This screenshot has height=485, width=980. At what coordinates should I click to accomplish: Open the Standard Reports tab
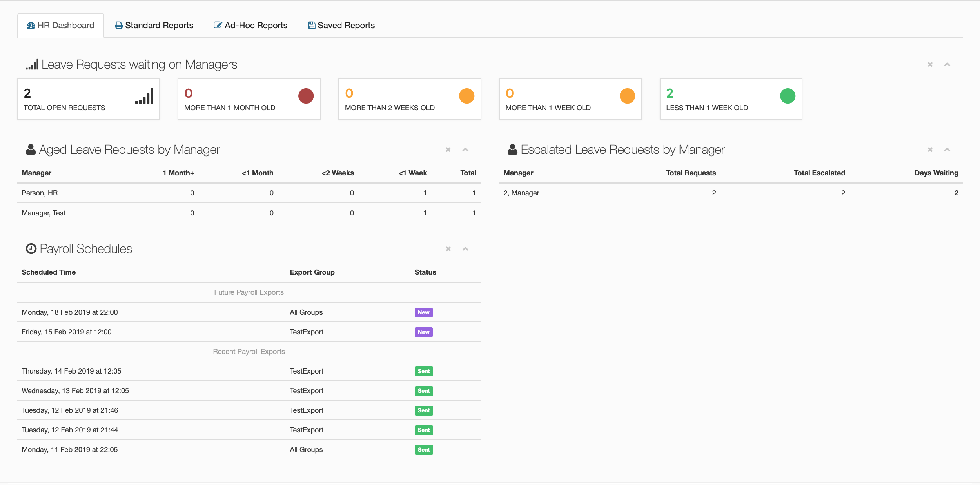tap(154, 26)
